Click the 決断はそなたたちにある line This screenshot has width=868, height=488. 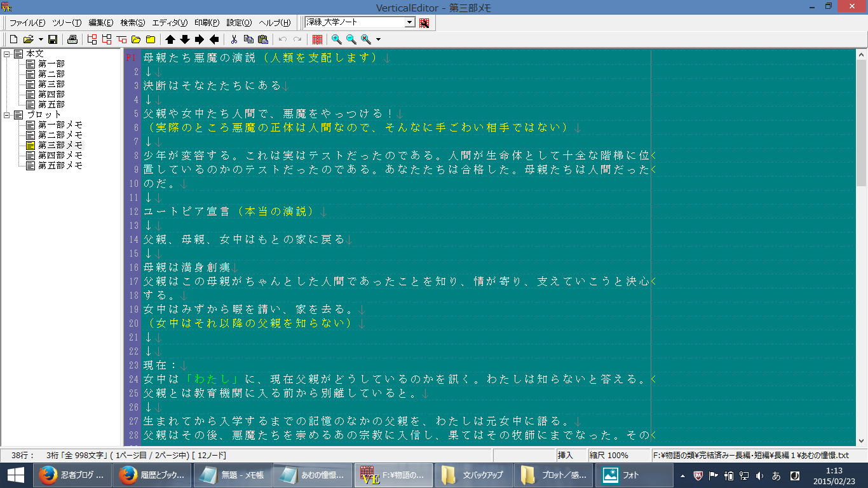212,85
